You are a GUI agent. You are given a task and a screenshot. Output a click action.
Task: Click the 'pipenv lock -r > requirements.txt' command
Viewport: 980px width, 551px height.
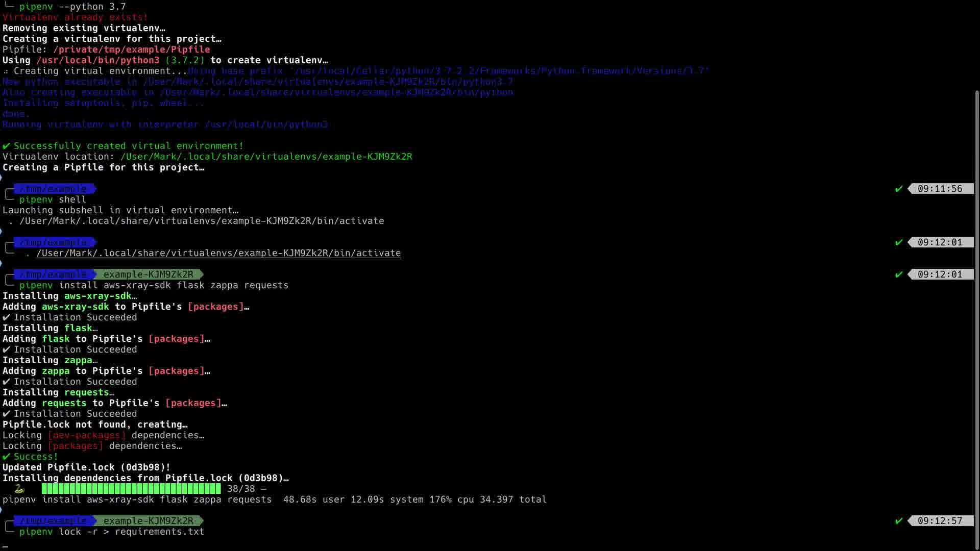(x=111, y=532)
